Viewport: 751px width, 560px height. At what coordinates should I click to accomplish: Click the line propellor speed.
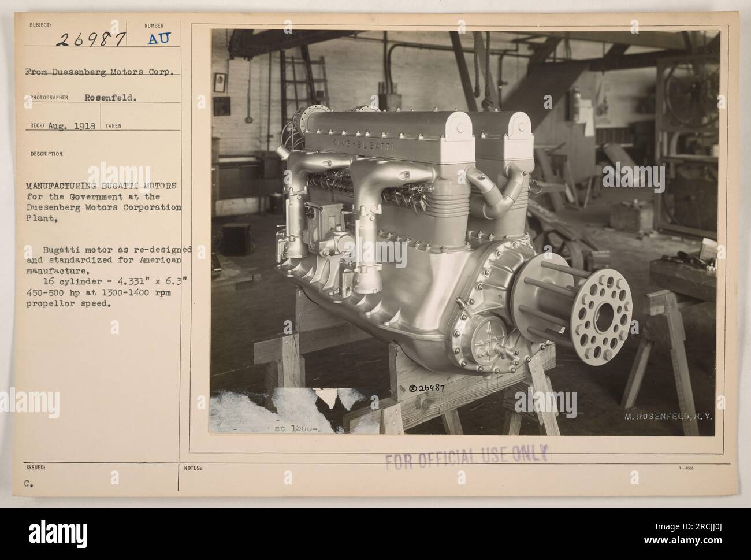coord(68,305)
